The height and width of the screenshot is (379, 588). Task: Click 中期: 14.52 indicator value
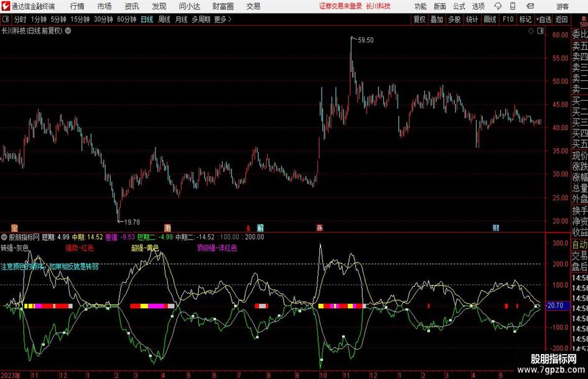pyautogui.click(x=87, y=237)
